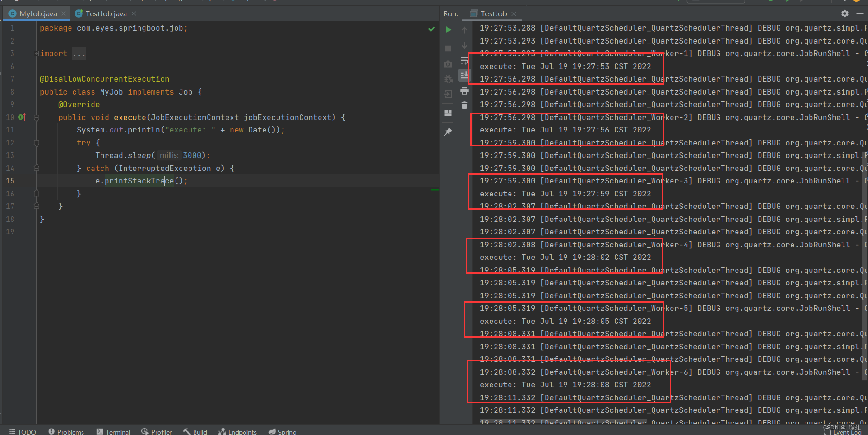Screen dimensions: 868x435
Task: Collapse the catch block fold marker on line 14
Action: click(x=36, y=168)
